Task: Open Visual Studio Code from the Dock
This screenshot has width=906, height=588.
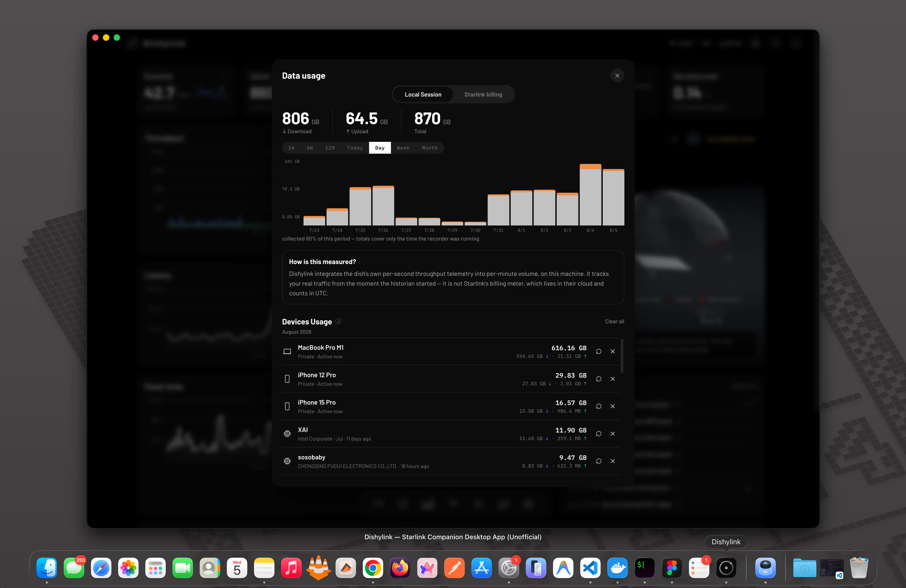Action: click(590, 568)
